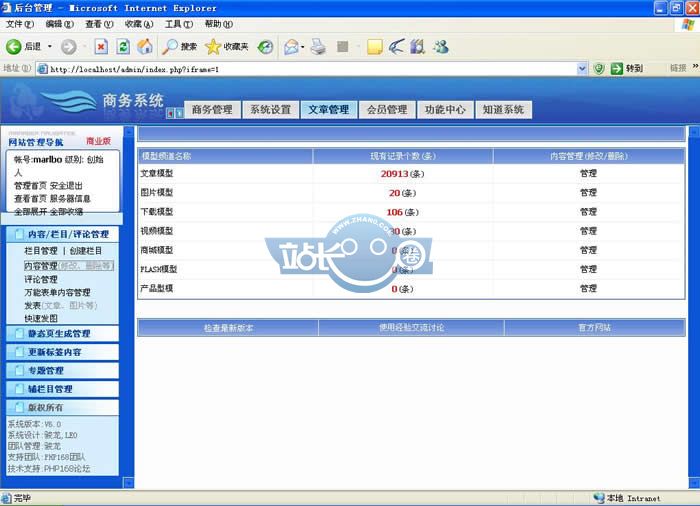Click the 转到 Go button
The width and height of the screenshot is (700, 506).
tap(627, 68)
